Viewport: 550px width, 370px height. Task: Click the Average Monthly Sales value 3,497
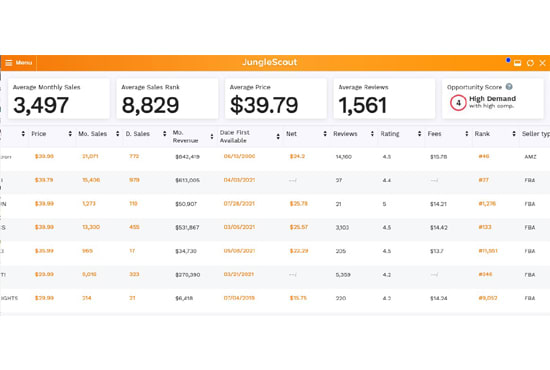[41, 105]
